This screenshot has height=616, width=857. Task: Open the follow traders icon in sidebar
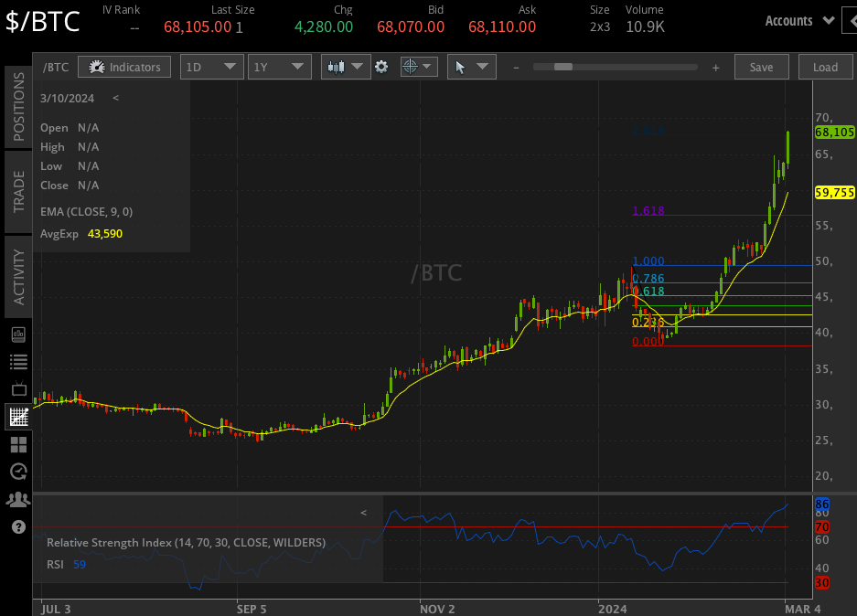17,499
